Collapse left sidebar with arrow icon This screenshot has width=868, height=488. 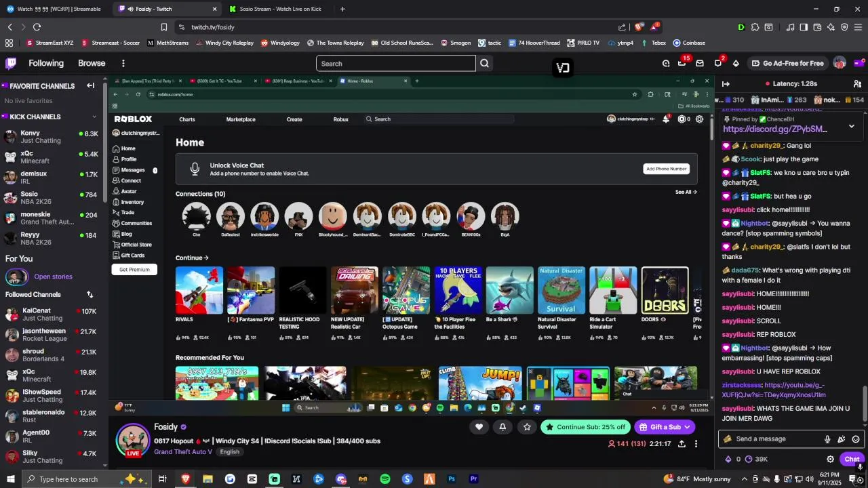90,85
